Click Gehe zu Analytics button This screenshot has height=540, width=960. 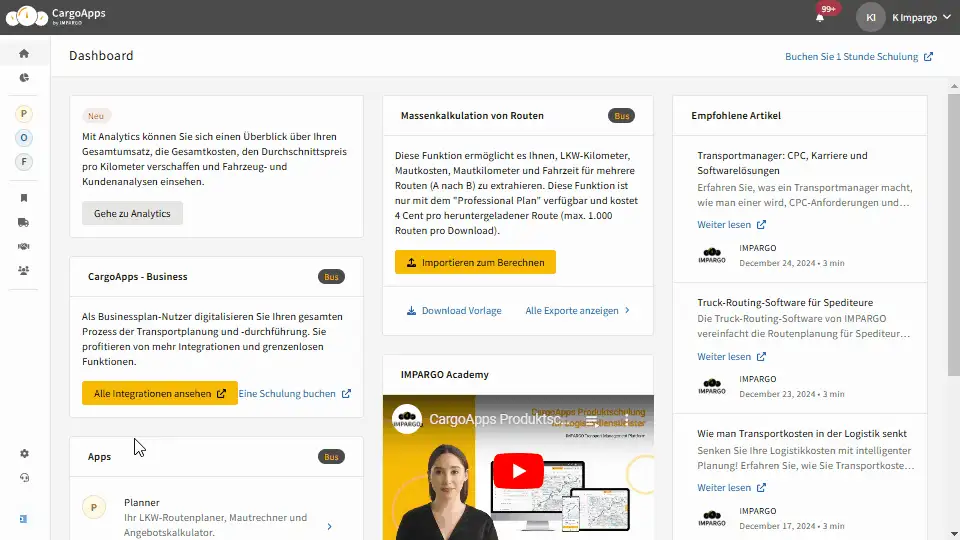[x=132, y=213]
